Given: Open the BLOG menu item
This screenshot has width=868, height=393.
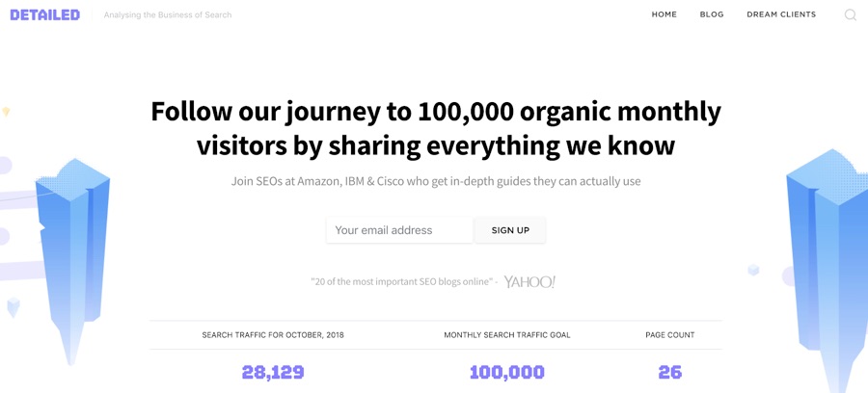Looking at the screenshot, I should click(x=712, y=14).
